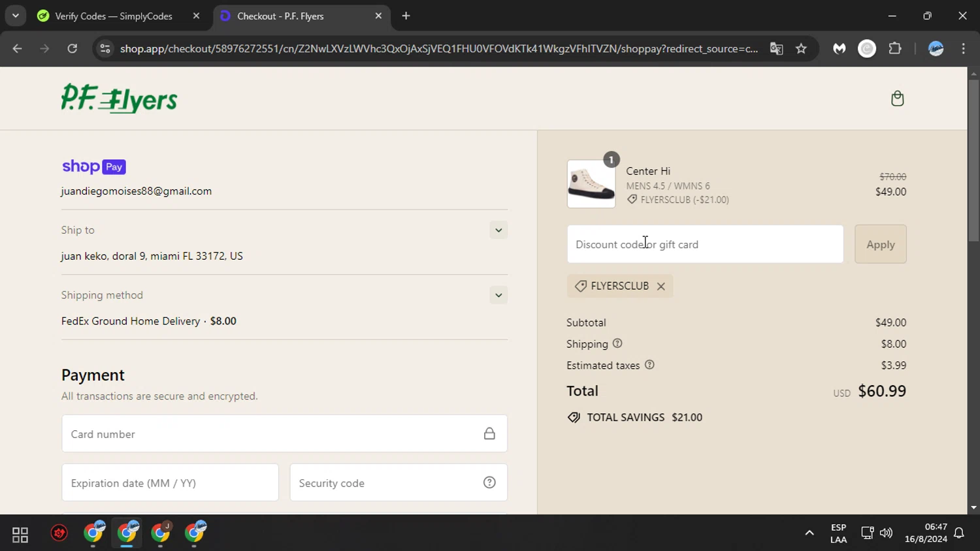Click the Shop Pay logo
The image size is (980, 551).
click(93, 166)
